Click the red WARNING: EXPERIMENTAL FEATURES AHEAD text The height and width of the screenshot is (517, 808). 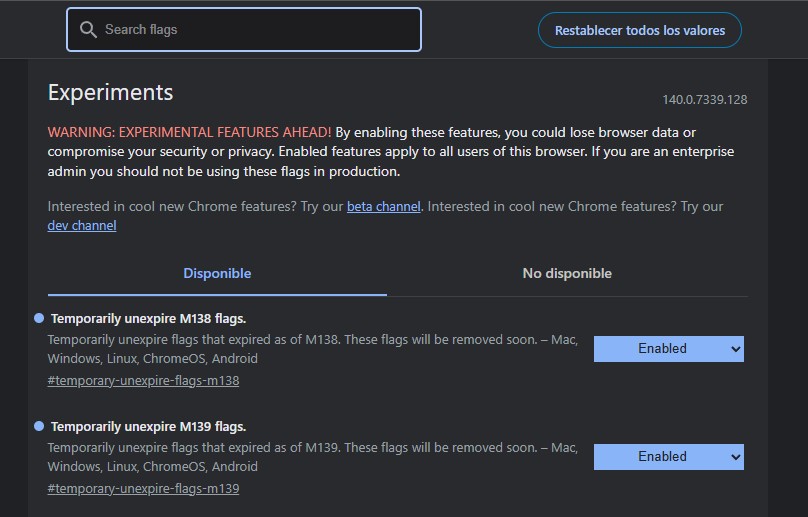(189, 132)
